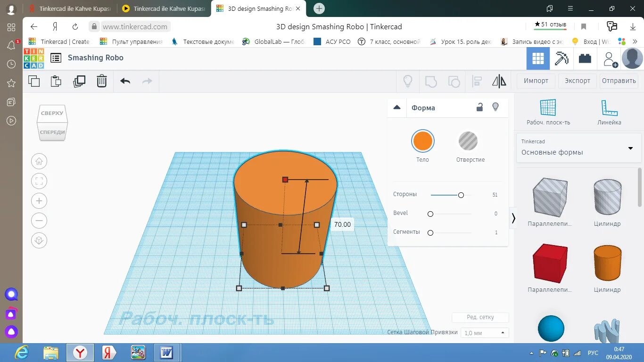Image resolution: width=644 pixels, height=362 pixels.
Task: Reload the page
Action: pos(75,27)
